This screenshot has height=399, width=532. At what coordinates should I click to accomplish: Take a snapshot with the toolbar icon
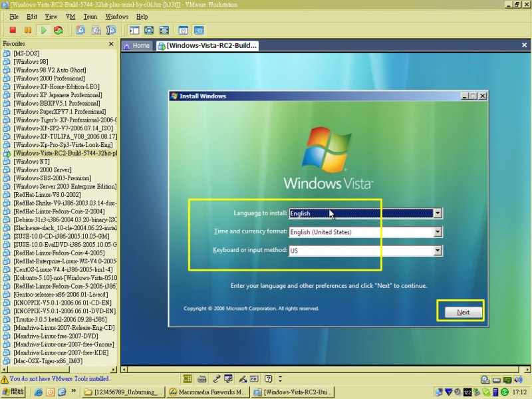80,30
